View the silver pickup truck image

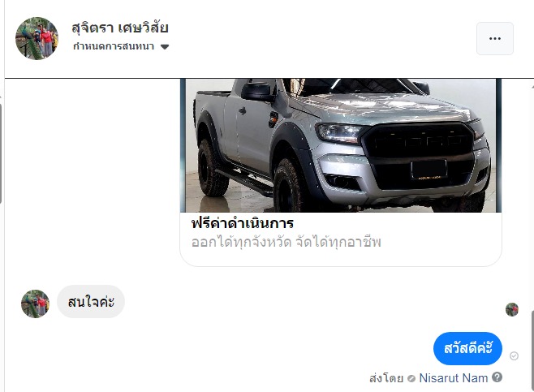(x=341, y=145)
